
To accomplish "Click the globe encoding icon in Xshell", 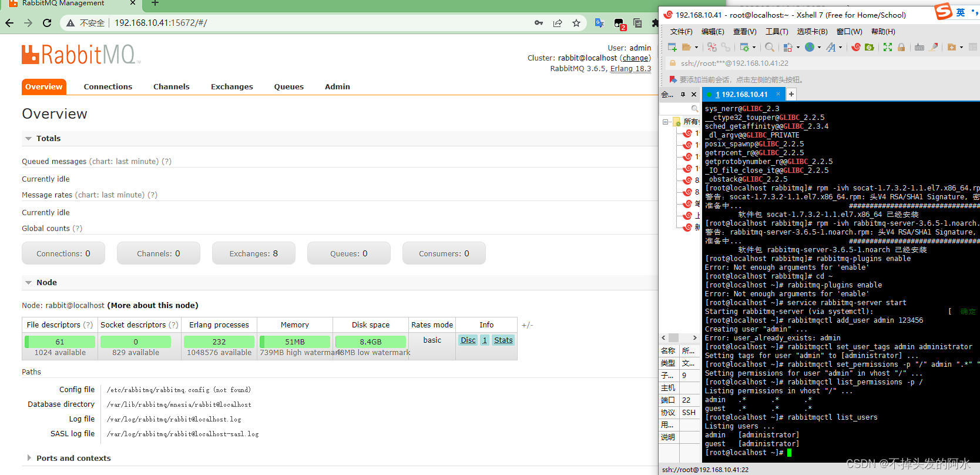I will point(810,47).
